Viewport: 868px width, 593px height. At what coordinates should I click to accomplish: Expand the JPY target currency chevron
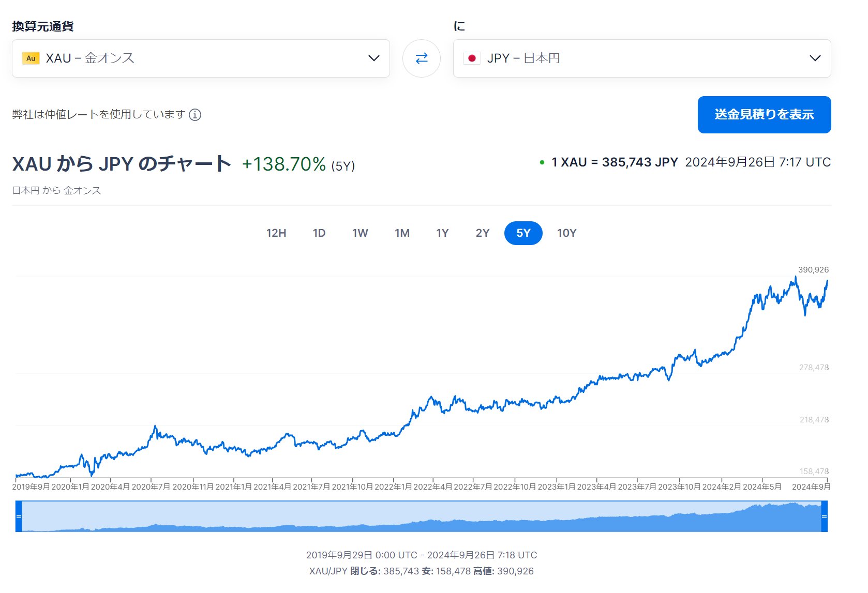click(x=815, y=58)
